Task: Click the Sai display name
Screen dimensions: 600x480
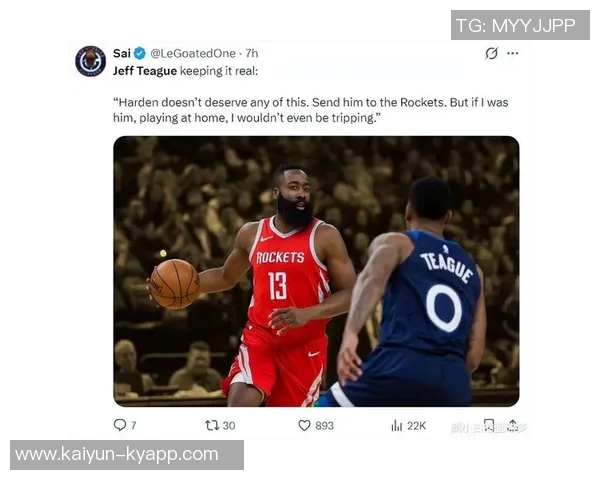Action: [x=122, y=53]
